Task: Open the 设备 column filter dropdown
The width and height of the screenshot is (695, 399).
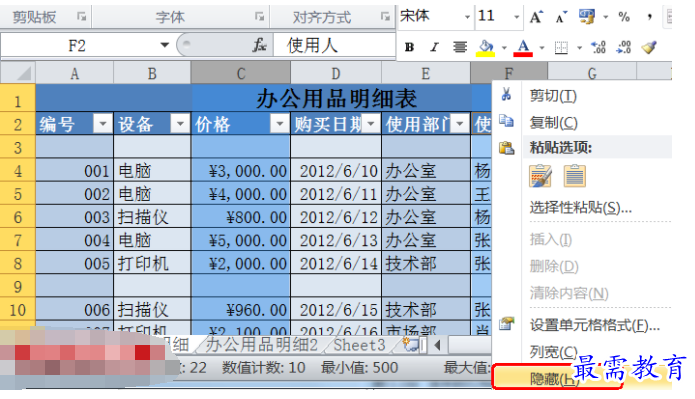Action: 180,123
